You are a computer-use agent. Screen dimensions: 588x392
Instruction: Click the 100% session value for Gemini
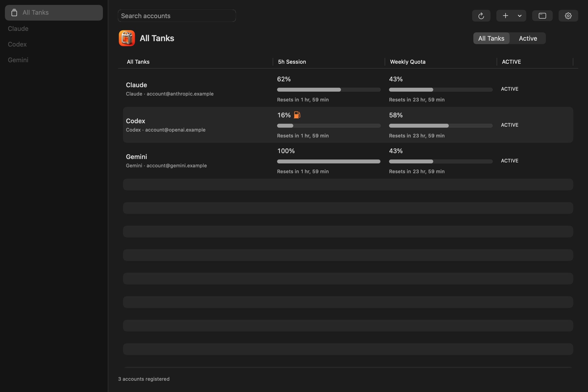pyautogui.click(x=286, y=151)
